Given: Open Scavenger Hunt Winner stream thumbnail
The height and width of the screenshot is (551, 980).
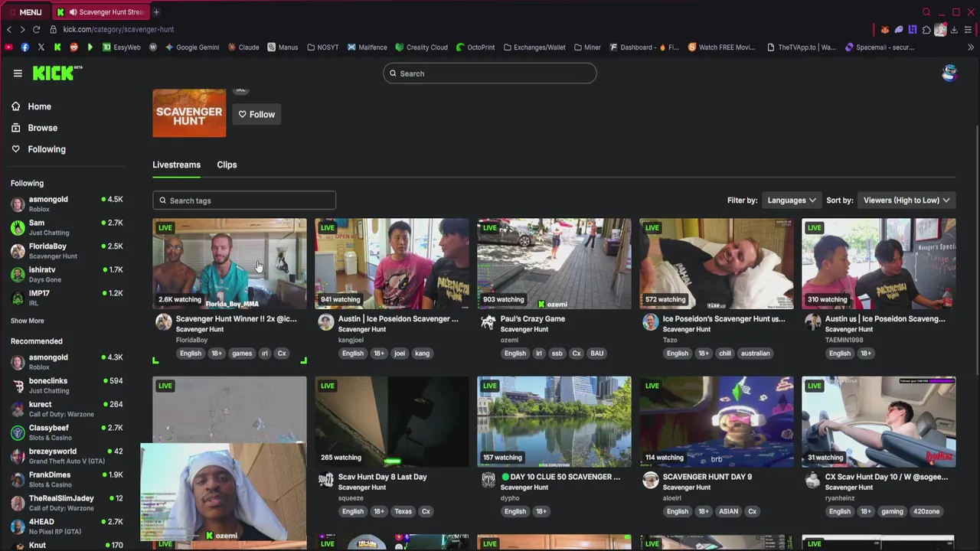Looking at the screenshot, I should point(230,264).
